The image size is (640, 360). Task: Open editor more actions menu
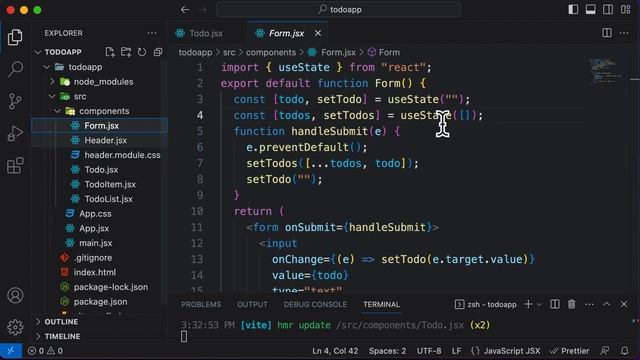click(x=624, y=33)
